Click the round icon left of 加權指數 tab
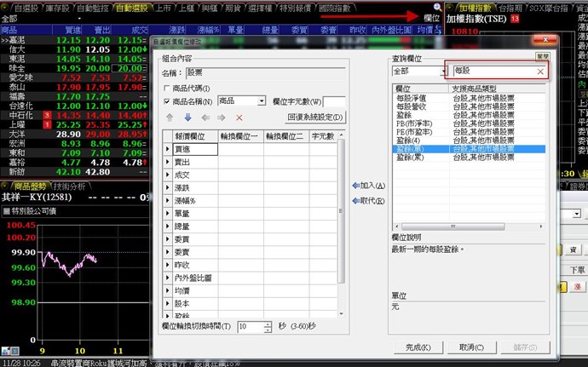 coord(451,8)
